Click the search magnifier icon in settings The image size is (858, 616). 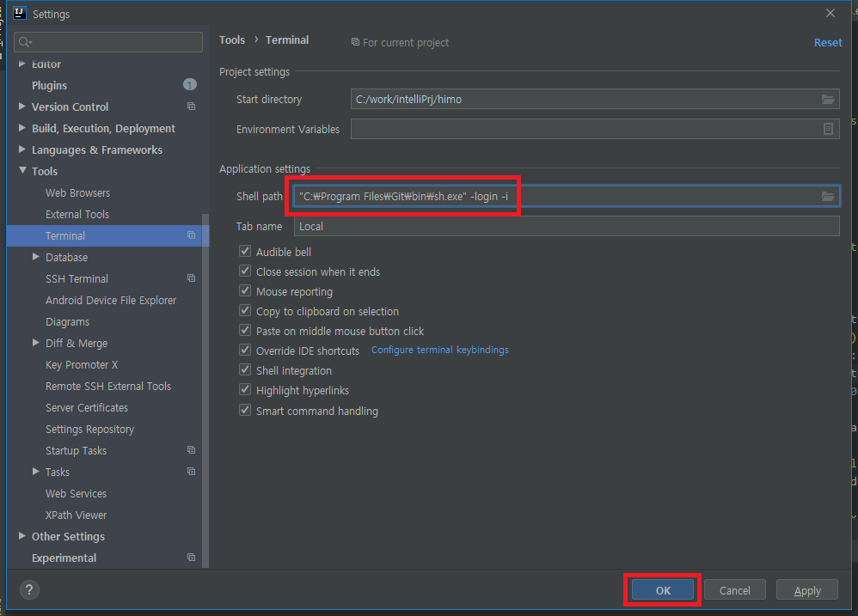25,42
